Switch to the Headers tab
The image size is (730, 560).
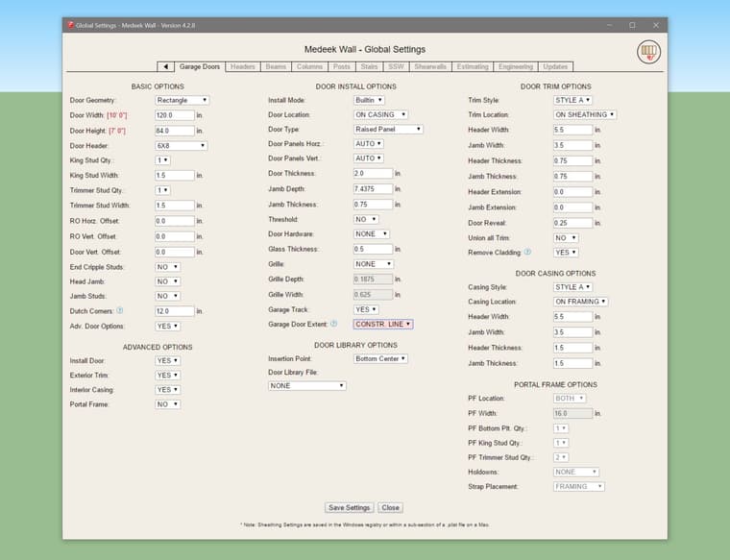tap(243, 67)
